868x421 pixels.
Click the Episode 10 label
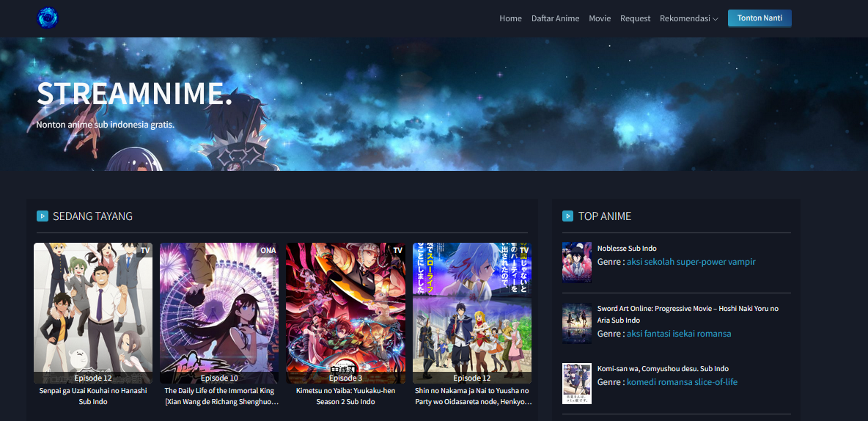pyautogui.click(x=219, y=378)
